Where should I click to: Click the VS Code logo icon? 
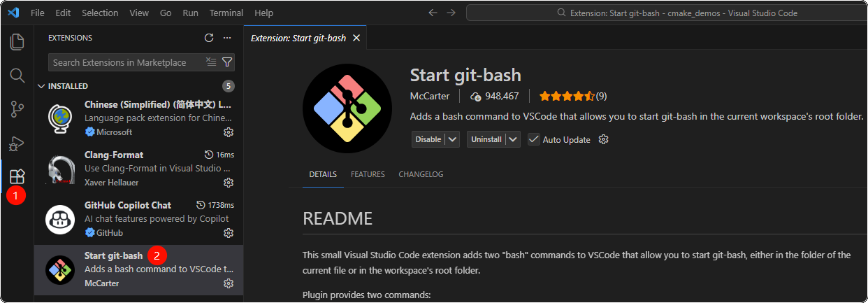tap(13, 13)
